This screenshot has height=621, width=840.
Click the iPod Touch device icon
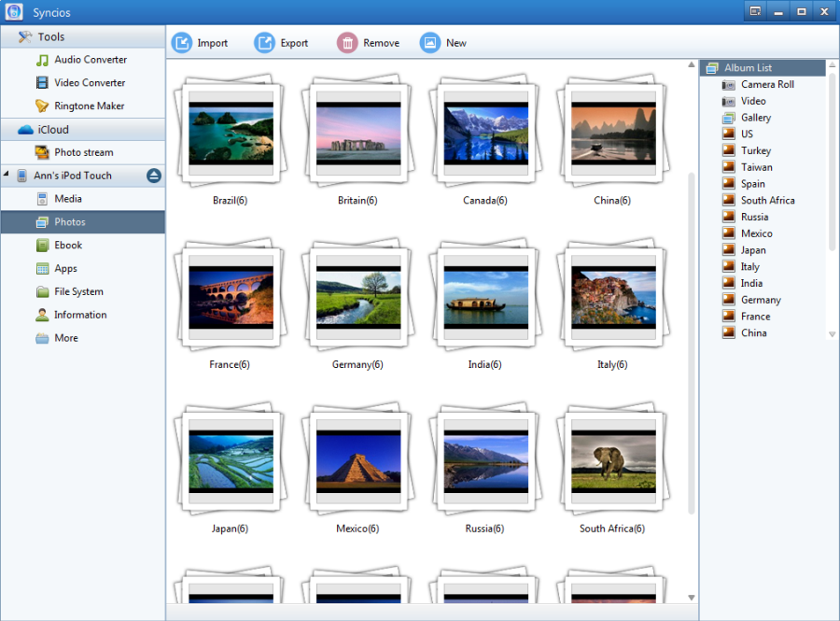(22, 176)
